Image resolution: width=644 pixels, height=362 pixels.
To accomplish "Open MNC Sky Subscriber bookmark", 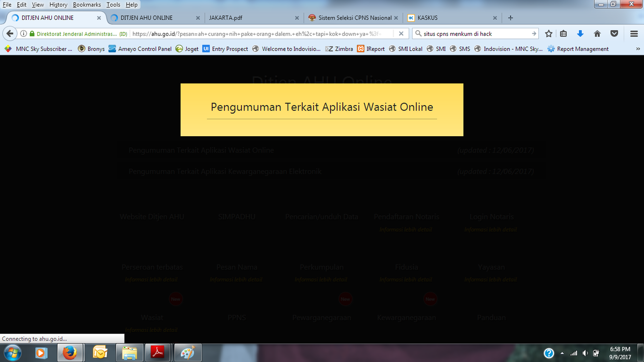I will [38, 49].
